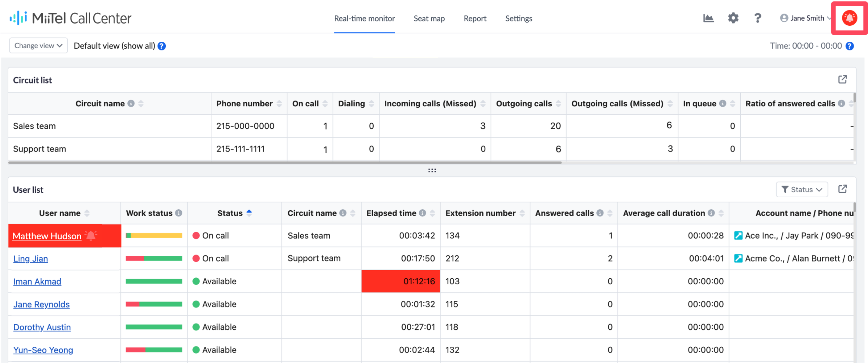Click outgoing call icon for Acme Co.
Screen dimensions: 868x364
click(738, 259)
